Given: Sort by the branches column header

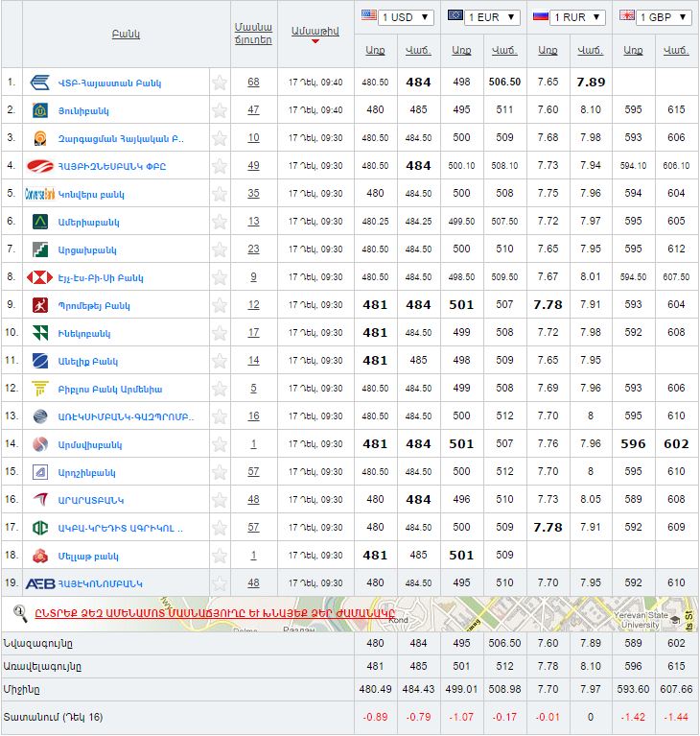Looking at the screenshot, I should pyautogui.click(x=253, y=34).
